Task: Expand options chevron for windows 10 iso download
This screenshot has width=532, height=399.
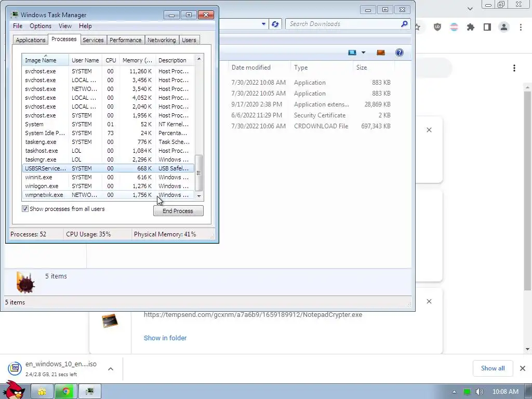Action: point(111,369)
